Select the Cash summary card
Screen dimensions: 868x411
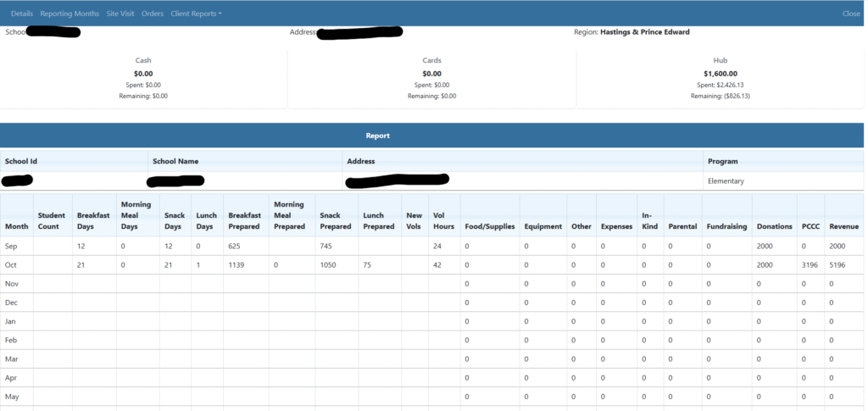click(143, 78)
